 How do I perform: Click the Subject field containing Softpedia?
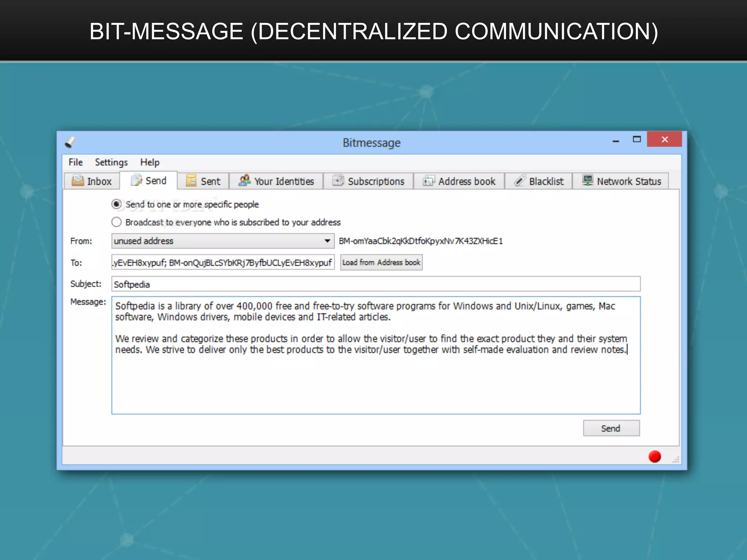[x=376, y=284]
